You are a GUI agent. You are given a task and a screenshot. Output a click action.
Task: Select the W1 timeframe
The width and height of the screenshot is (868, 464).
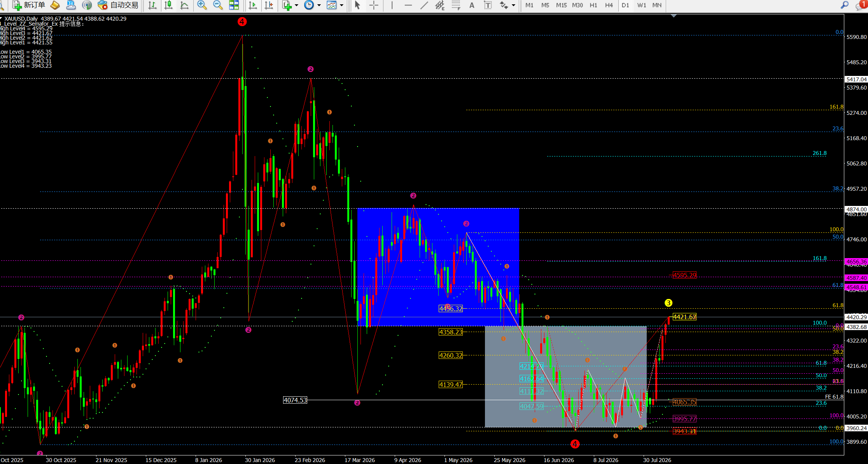point(642,5)
